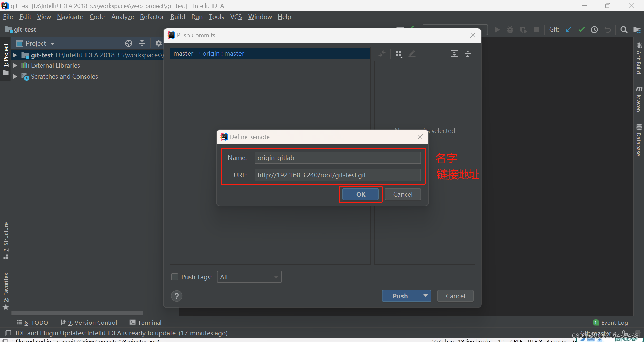This screenshot has width=644, height=342.
Task: Click OK in Define Remote dialog
Action: click(x=361, y=194)
